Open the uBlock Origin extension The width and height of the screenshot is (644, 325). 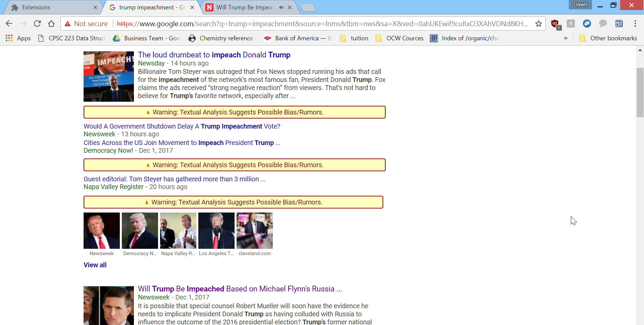(555, 24)
